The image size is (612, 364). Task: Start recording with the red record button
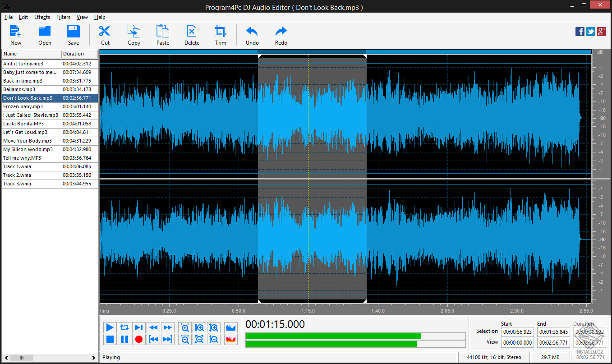139,339
